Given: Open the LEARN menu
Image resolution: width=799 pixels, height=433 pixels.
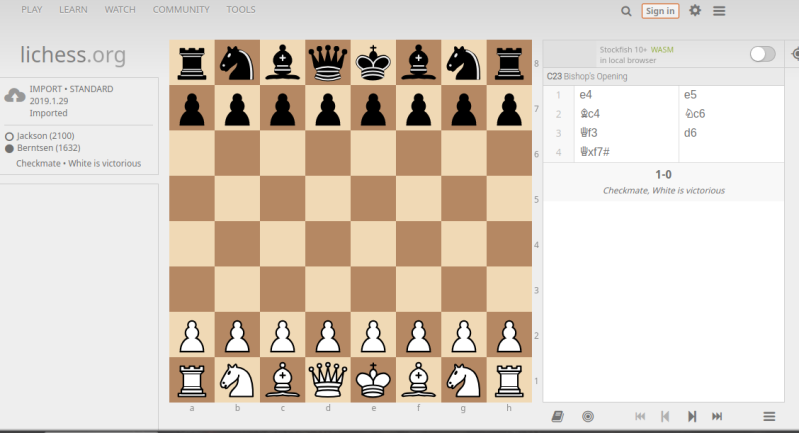Looking at the screenshot, I should 73,10.
